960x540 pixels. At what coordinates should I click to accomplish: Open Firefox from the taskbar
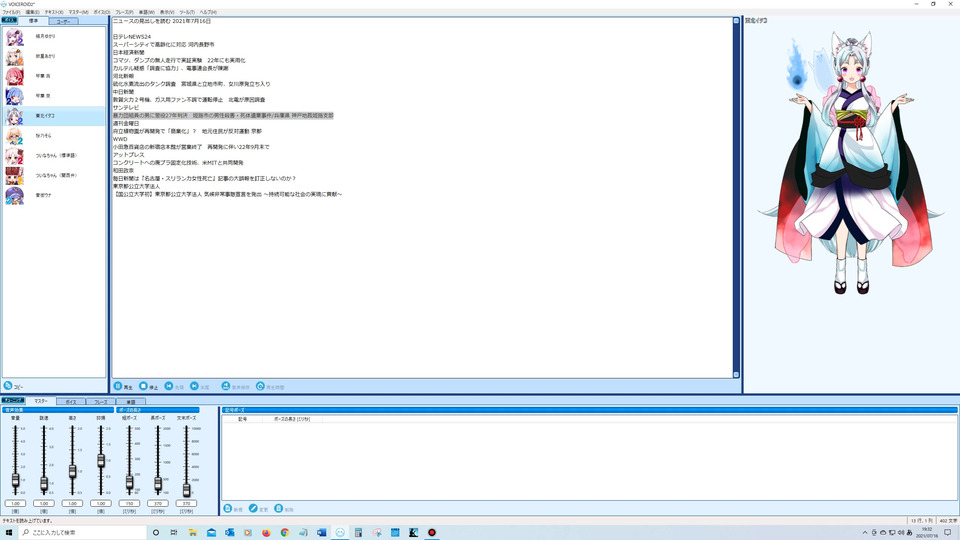tap(266, 533)
